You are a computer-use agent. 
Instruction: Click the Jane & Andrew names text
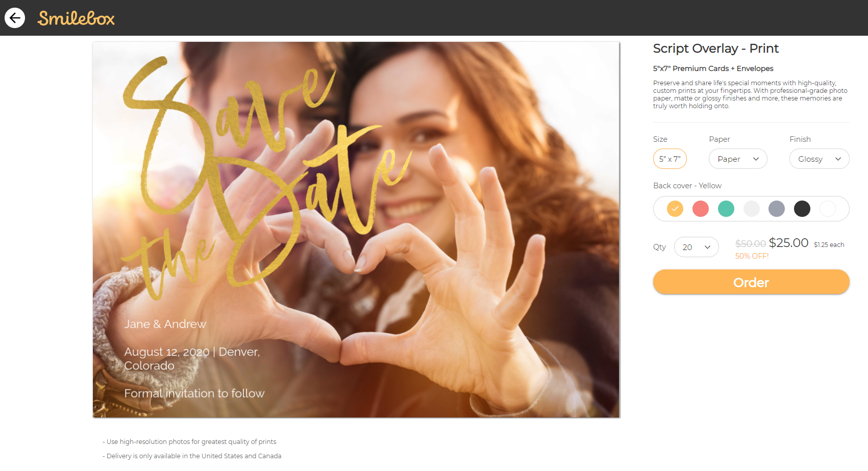(165, 324)
